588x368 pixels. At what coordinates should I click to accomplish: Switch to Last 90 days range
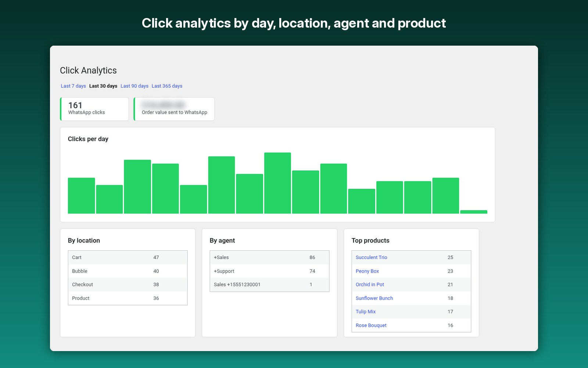point(135,86)
